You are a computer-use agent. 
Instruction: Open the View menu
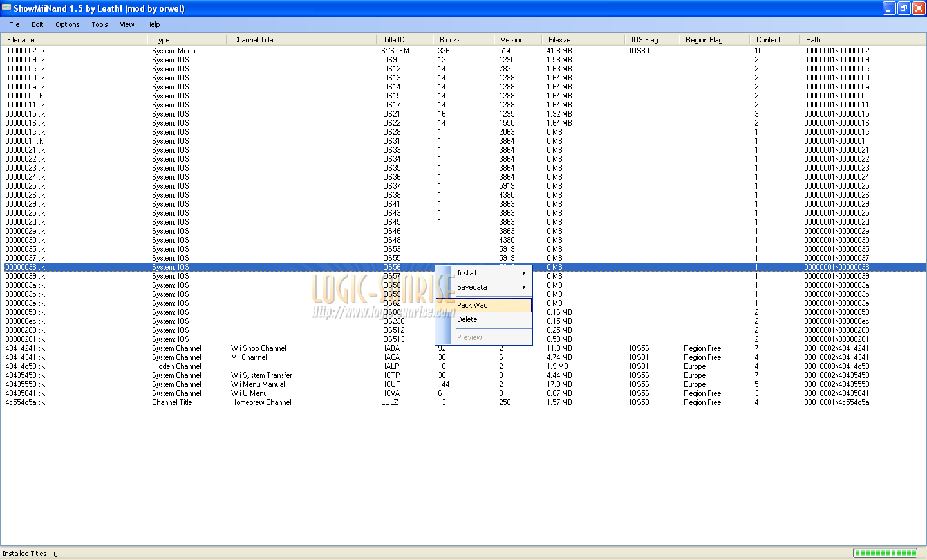[127, 24]
